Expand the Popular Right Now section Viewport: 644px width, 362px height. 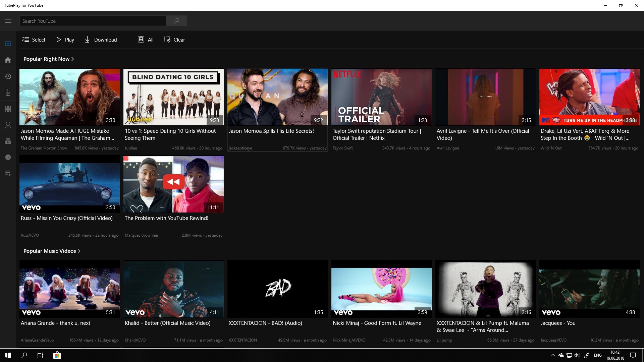49,59
